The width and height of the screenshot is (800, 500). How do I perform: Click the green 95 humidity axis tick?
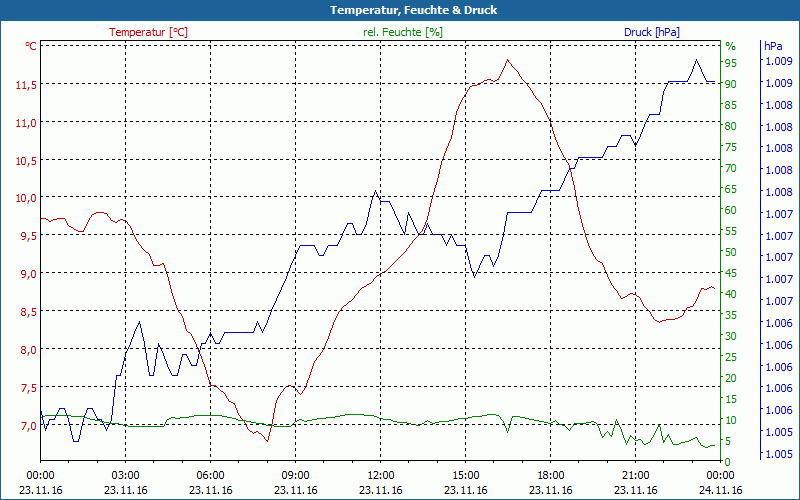731,63
